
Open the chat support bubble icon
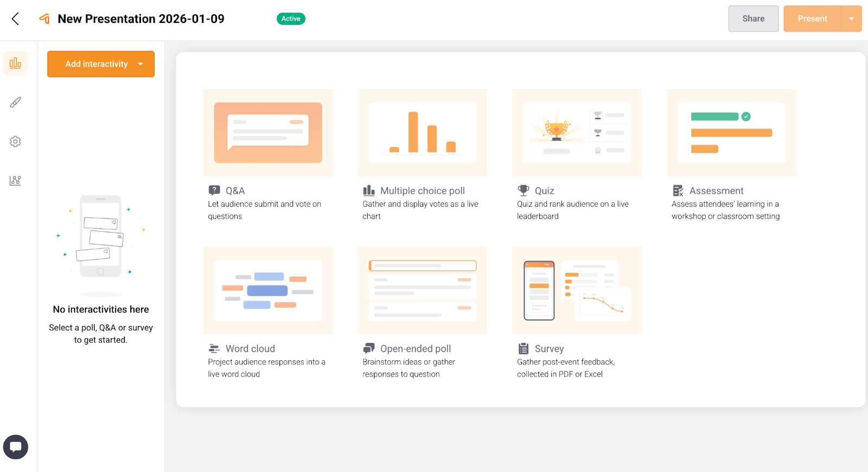point(16,447)
